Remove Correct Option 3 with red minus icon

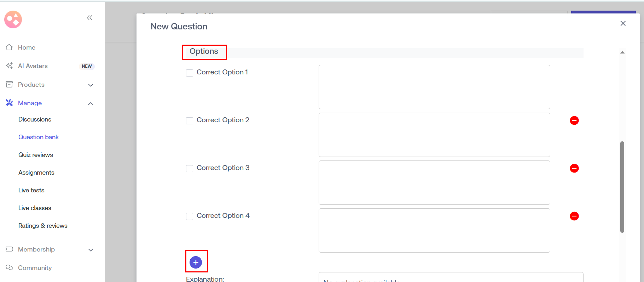point(574,168)
